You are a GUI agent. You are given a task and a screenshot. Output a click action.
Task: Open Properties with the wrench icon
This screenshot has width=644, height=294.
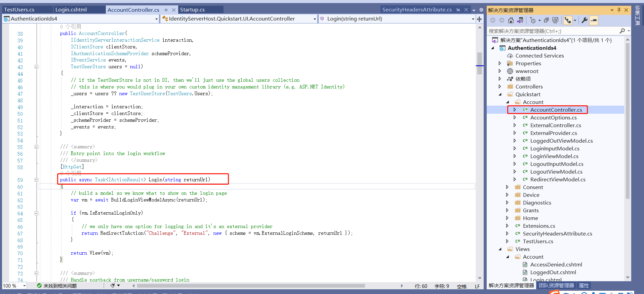tap(585, 21)
